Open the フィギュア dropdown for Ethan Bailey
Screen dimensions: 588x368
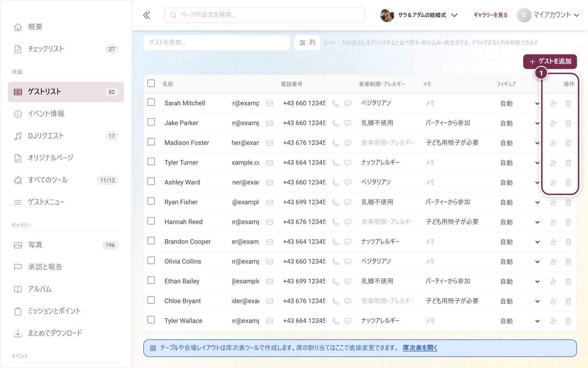(x=520, y=281)
